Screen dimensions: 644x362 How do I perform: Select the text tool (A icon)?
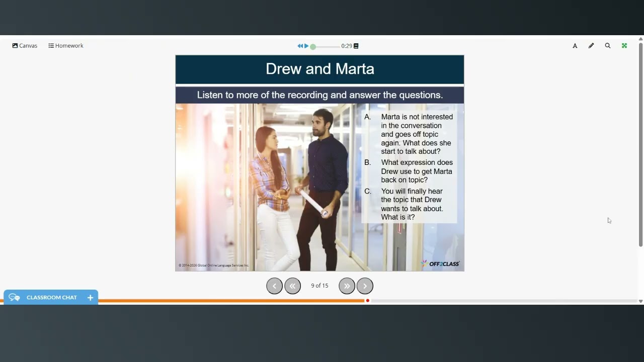pyautogui.click(x=575, y=46)
